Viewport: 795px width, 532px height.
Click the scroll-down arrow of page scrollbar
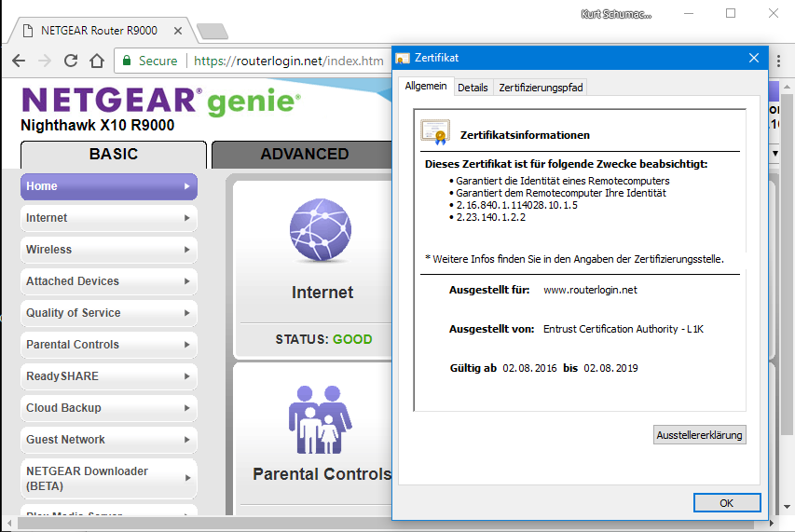coord(787,507)
